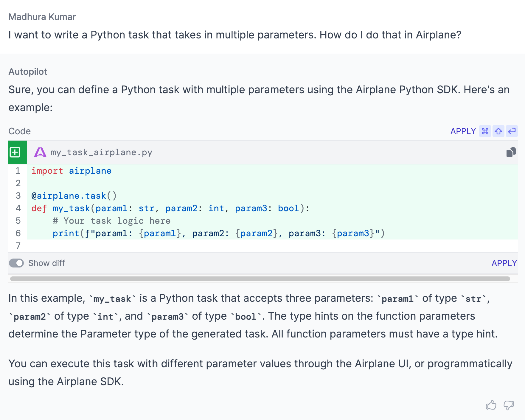The height and width of the screenshot is (420, 525).
Task: Click the my_task_airplane.py file name
Action: [101, 152]
